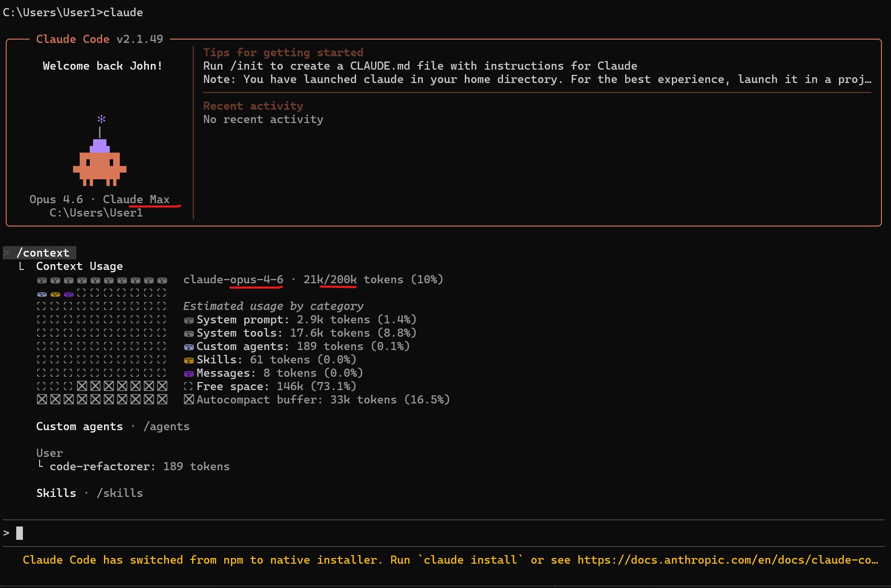Click the System tools legend icon

coord(189,333)
